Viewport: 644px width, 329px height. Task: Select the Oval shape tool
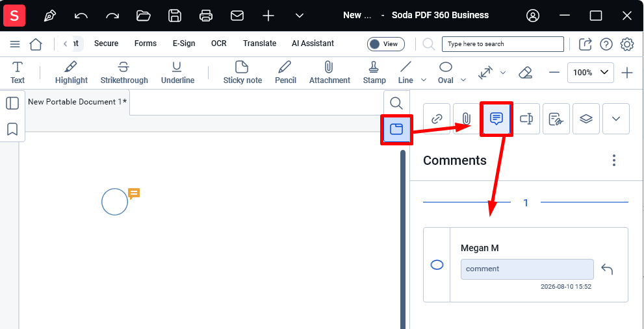coord(446,73)
